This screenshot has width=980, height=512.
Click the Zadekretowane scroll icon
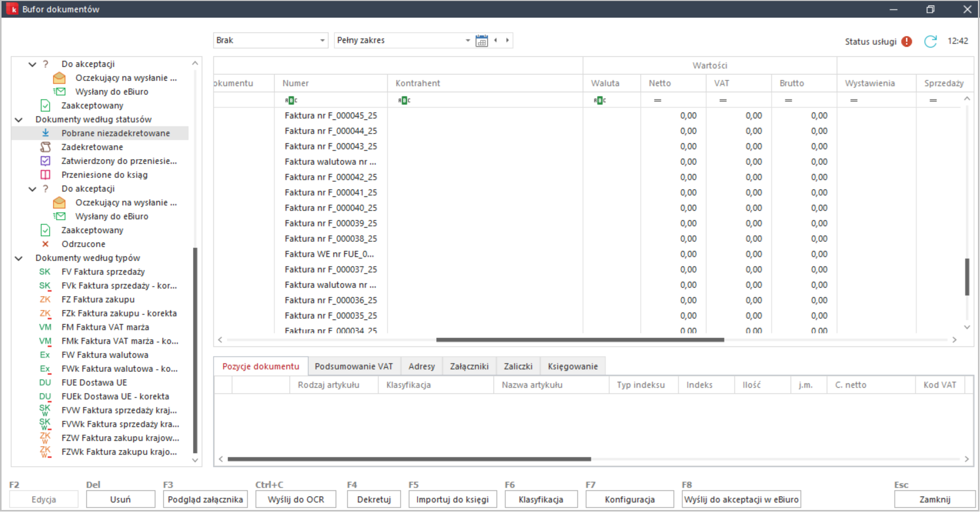[46, 147]
